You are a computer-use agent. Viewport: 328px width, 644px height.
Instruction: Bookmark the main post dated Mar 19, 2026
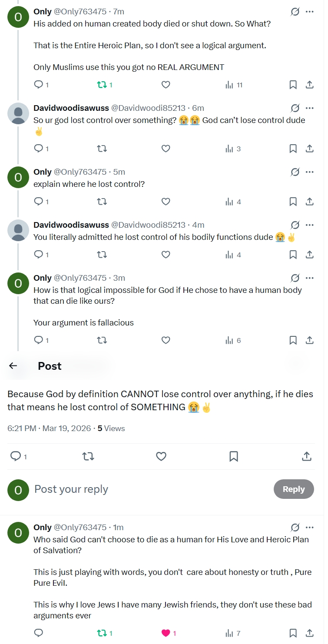(233, 456)
